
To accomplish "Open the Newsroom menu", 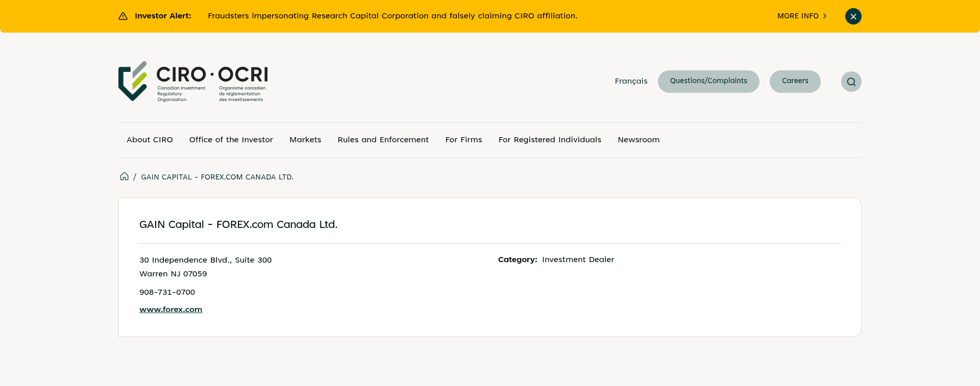I will tap(639, 140).
